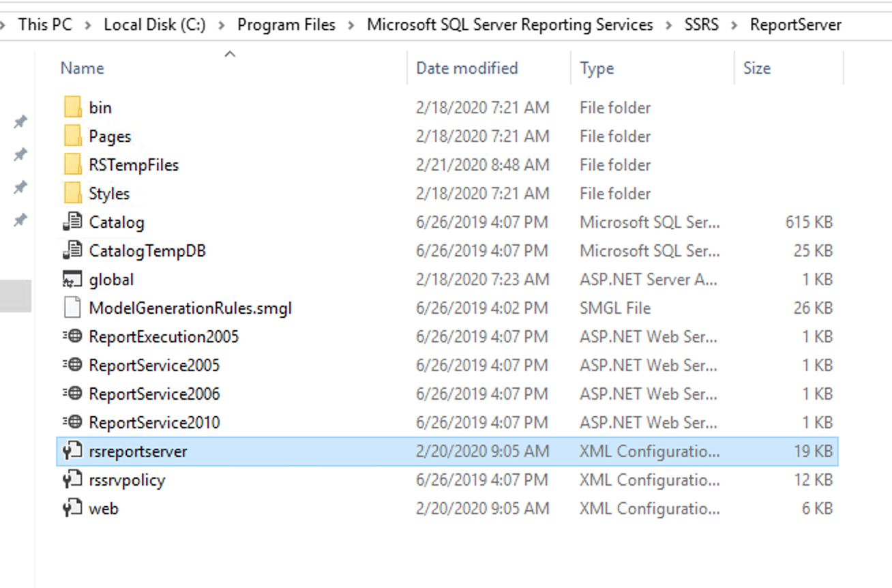Click the 2/21/2020 8:48 AM date cell
892x588 pixels.
[x=483, y=165]
